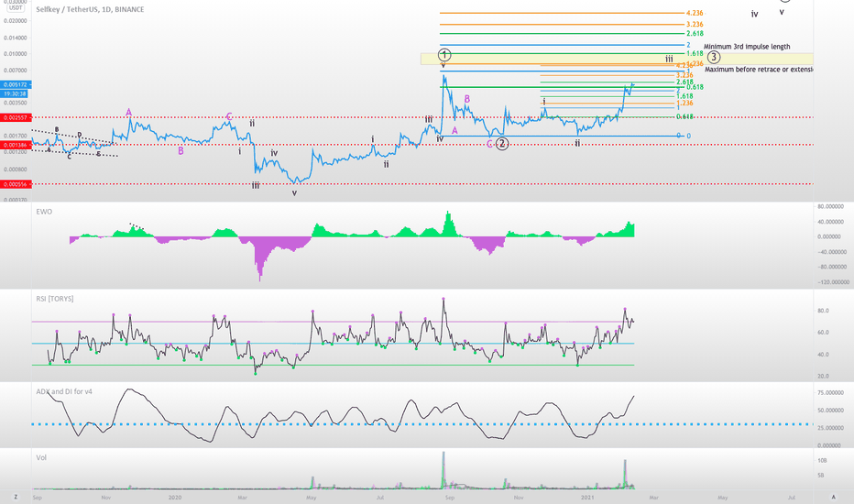
Task: Click the 0.001700 price axis label
Action: (x=15, y=136)
